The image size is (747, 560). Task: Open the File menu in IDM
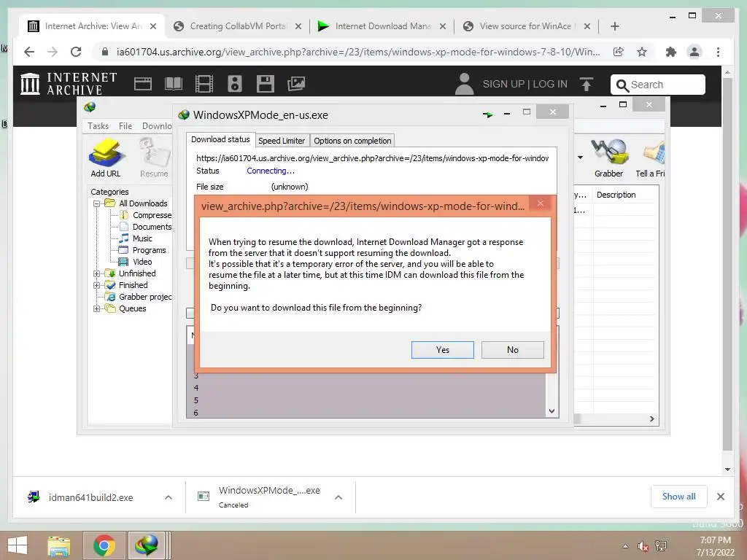(x=125, y=126)
